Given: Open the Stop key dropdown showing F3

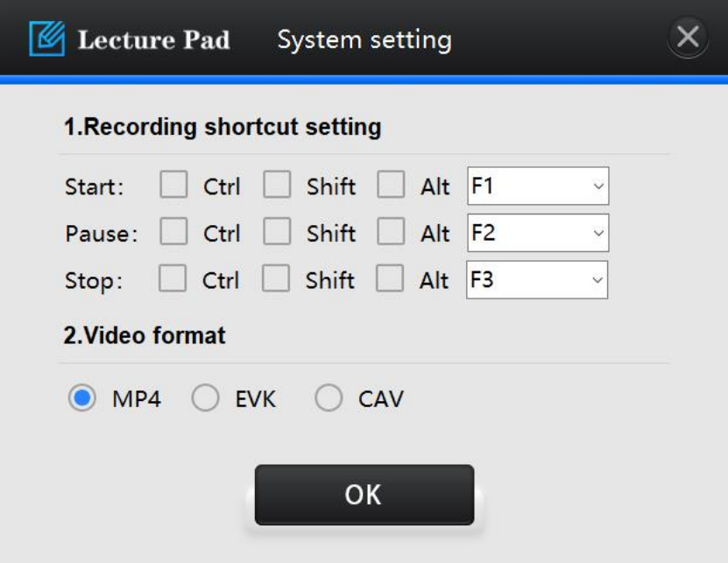Looking at the screenshot, I should point(537,279).
